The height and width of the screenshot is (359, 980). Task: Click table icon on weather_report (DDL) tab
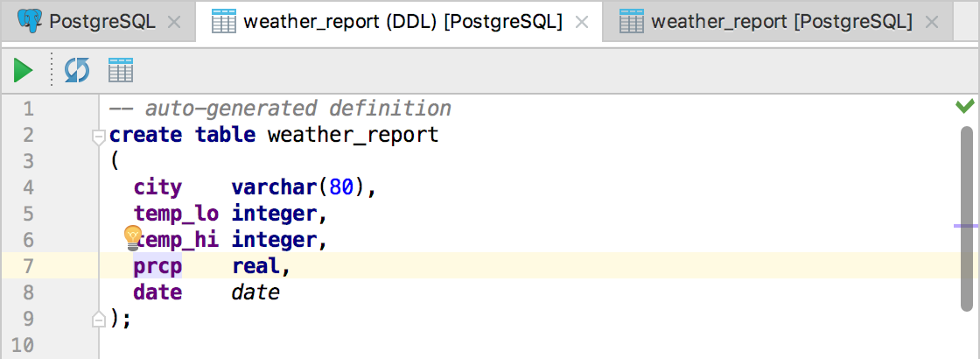223,22
